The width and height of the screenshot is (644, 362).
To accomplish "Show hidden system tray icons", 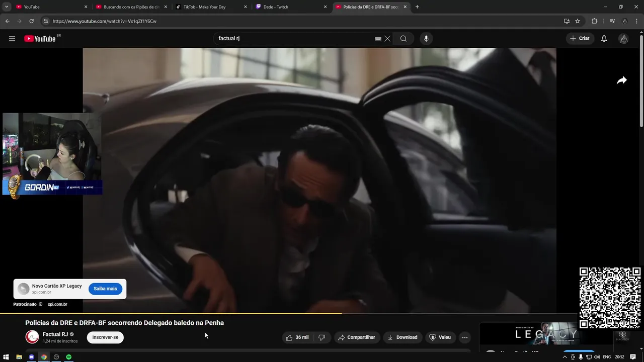I will point(565,357).
